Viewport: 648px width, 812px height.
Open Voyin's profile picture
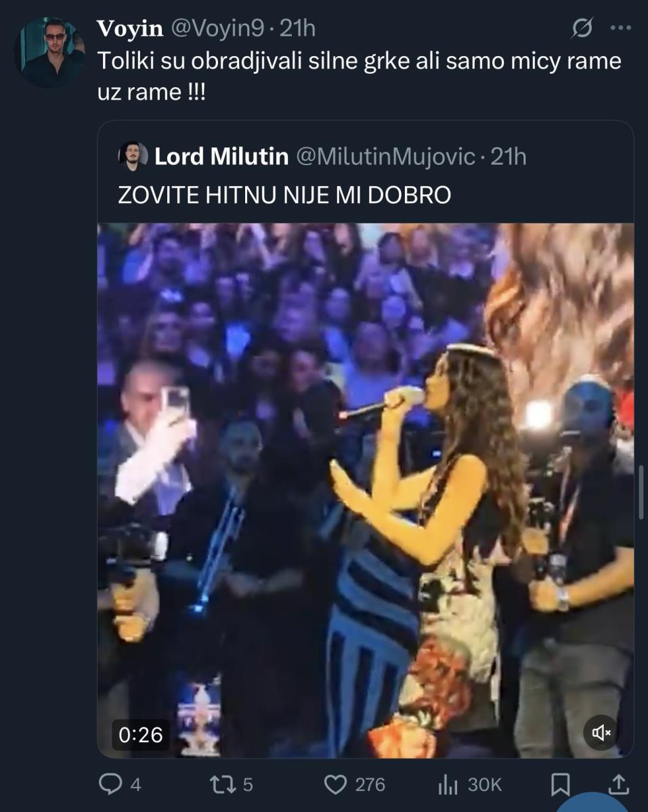49,53
